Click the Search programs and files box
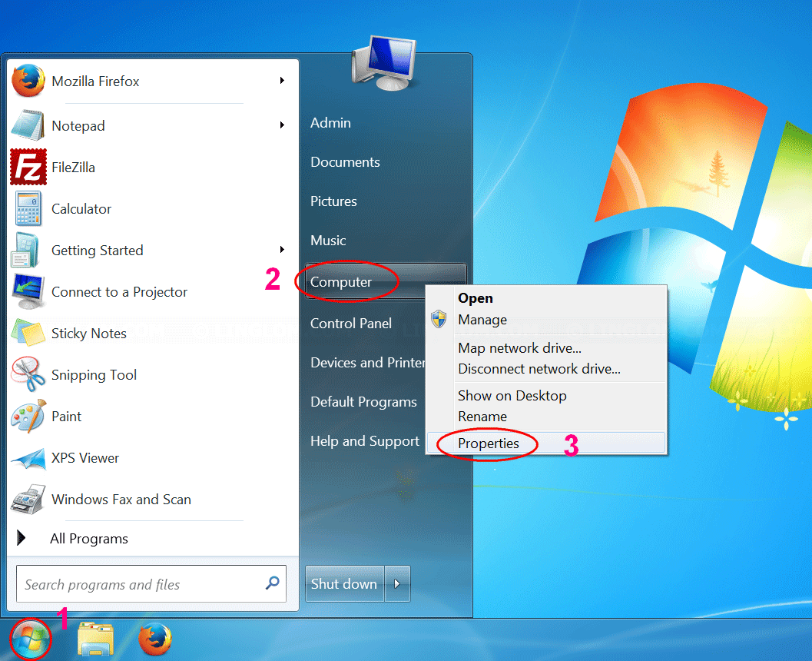 [151, 584]
